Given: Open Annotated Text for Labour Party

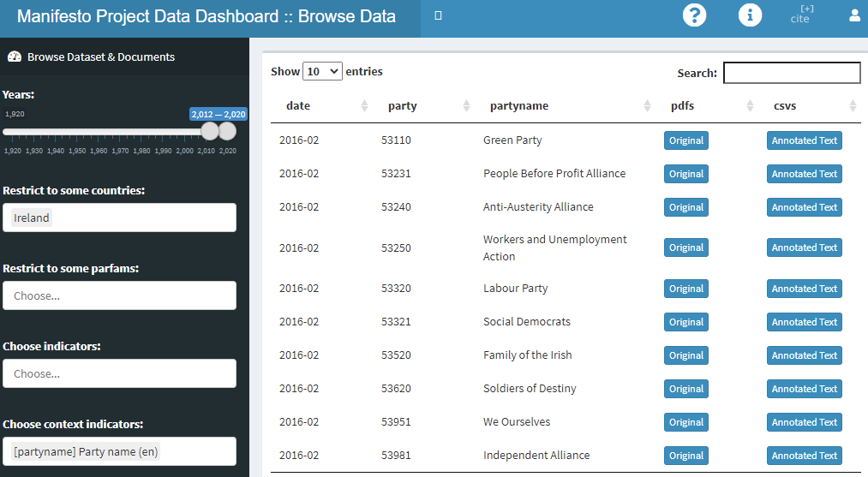Looking at the screenshot, I should click(804, 289).
